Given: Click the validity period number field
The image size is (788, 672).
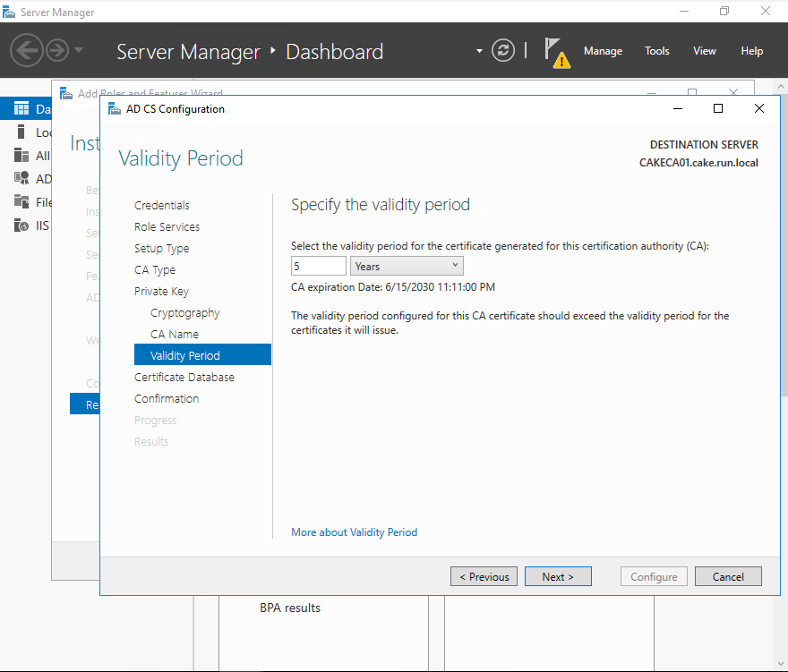Looking at the screenshot, I should click(319, 266).
